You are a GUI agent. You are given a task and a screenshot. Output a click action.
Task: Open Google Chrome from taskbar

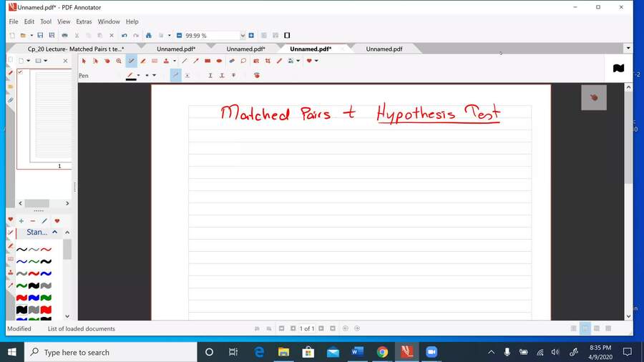click(x=382, y=352)
